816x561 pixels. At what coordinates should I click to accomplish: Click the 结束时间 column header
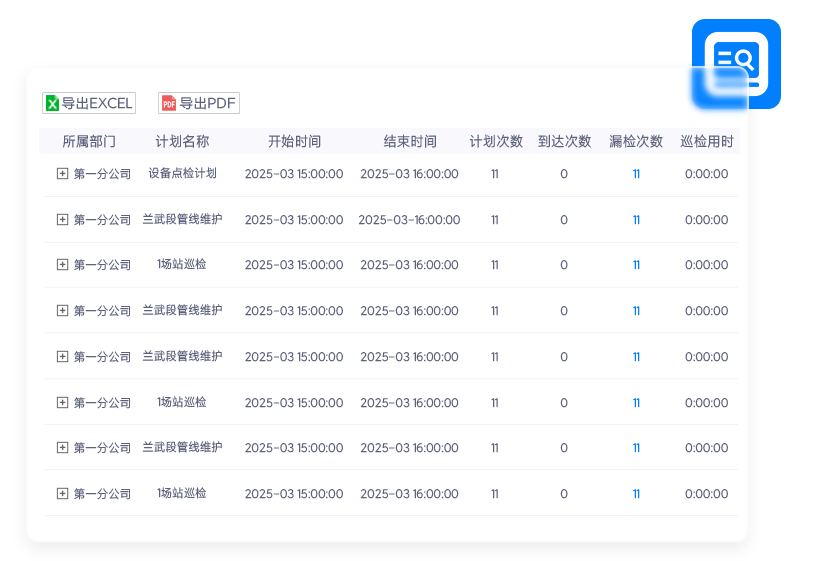[x=410, y=142]
